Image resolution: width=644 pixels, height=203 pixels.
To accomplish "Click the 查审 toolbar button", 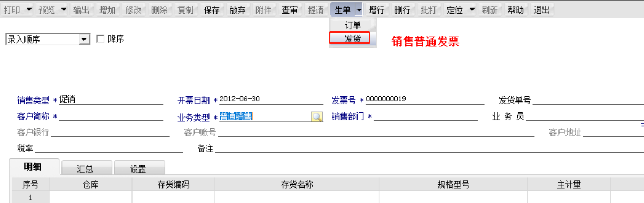I will 290,10.
